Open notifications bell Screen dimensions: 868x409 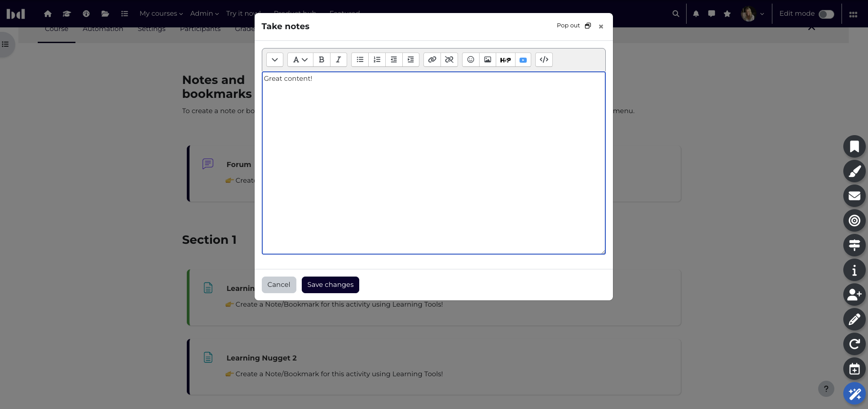[696, 13]
